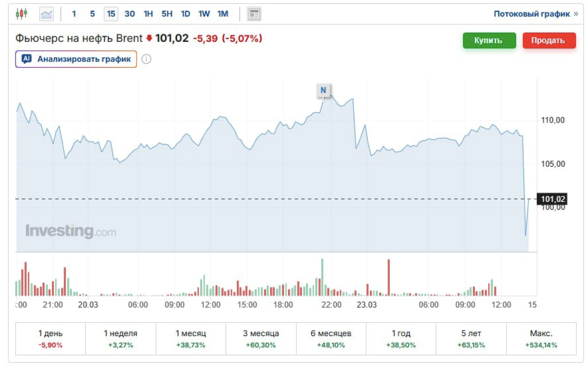Image resolution: width=588 pixels, height=370 pixels.
Task: Click the 101,02 current price label on axis
Action: (x=552, y=199)
